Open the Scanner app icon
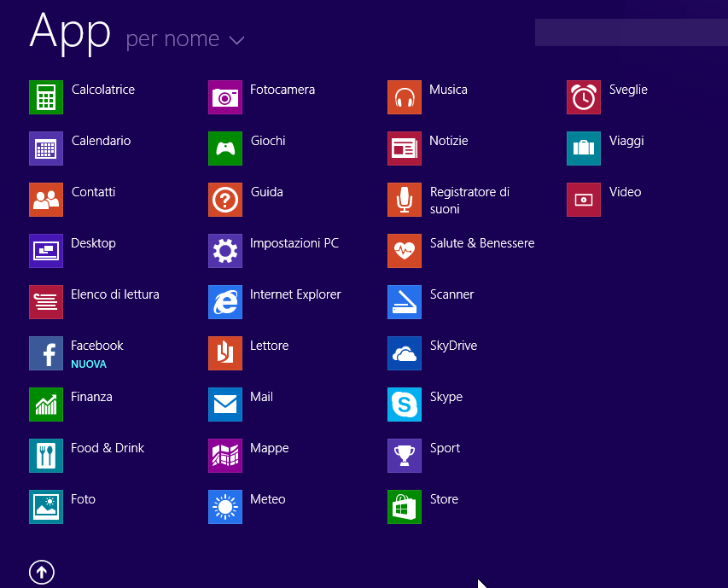 (405, 301)
